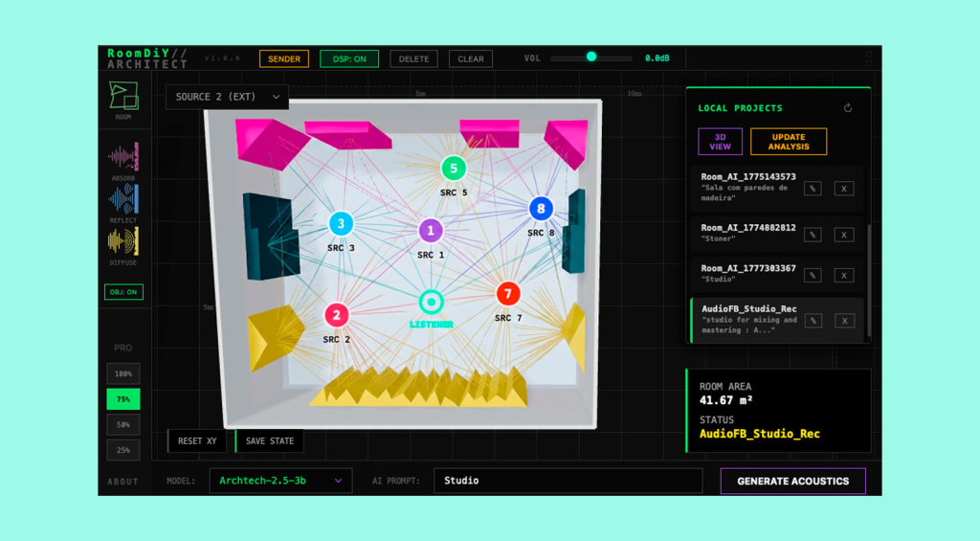Select the 50% PRO option

point(123,425)
